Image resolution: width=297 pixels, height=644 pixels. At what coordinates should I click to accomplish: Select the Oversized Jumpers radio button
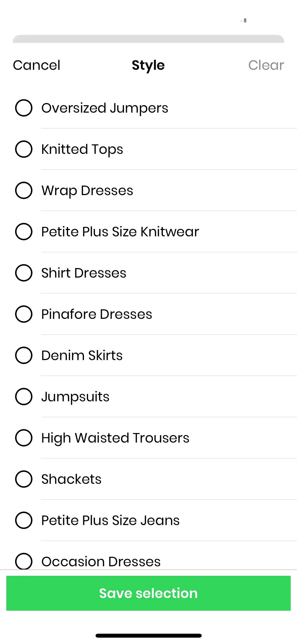[x=24, y=108]
